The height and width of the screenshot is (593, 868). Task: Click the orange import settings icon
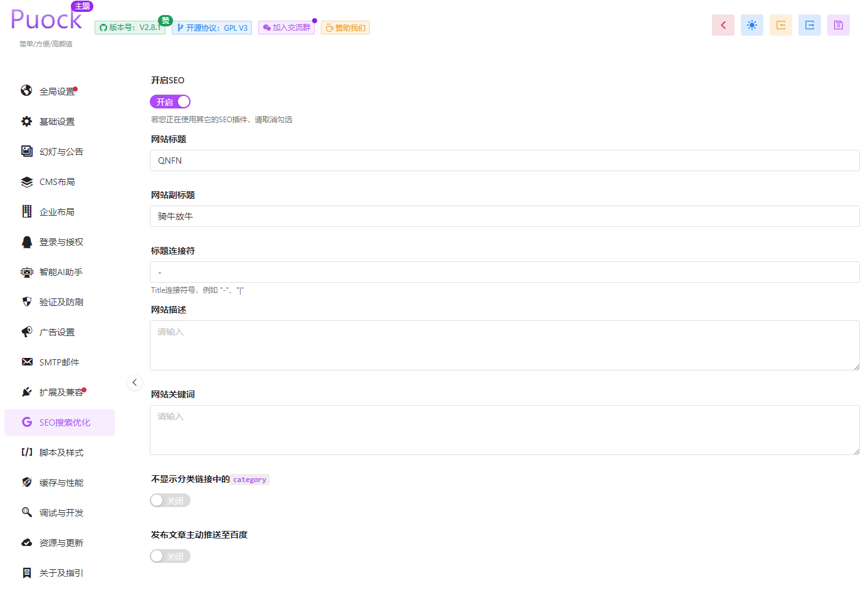780,25
